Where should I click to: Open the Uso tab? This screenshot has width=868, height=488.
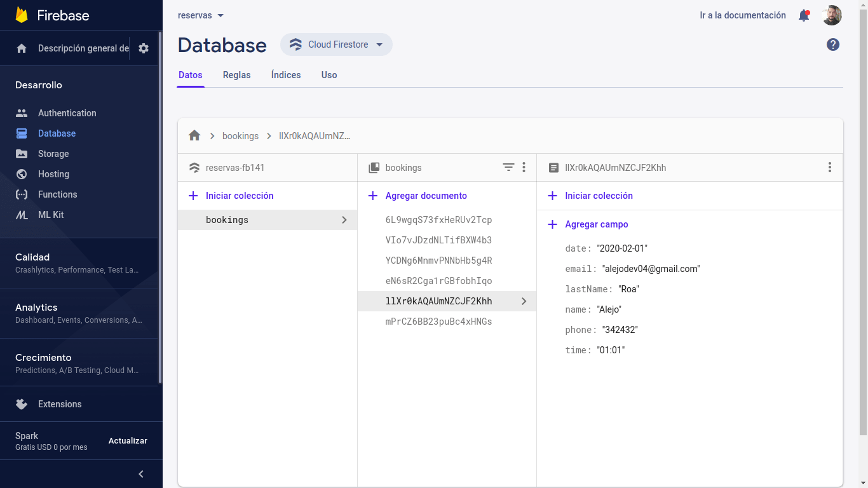pyautogui.click(x=329, y=75)
